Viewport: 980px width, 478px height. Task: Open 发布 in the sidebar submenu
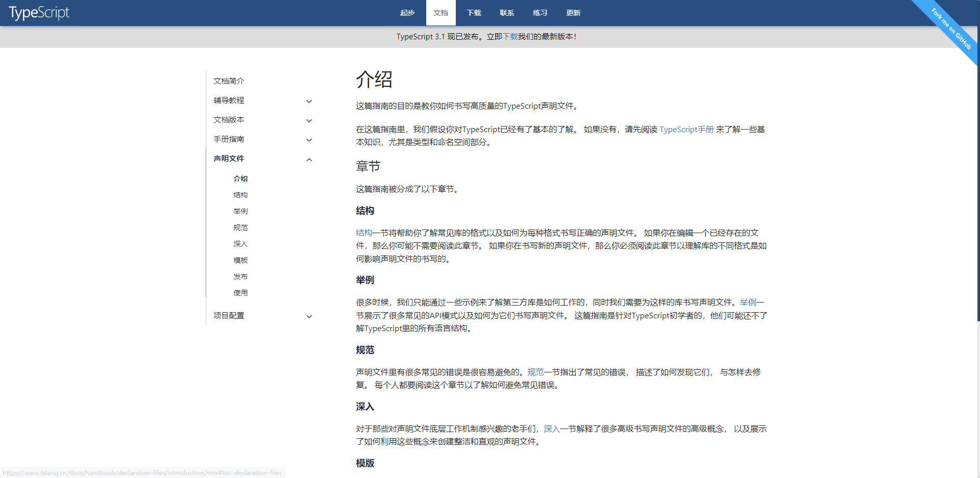(x=240, y=276)
